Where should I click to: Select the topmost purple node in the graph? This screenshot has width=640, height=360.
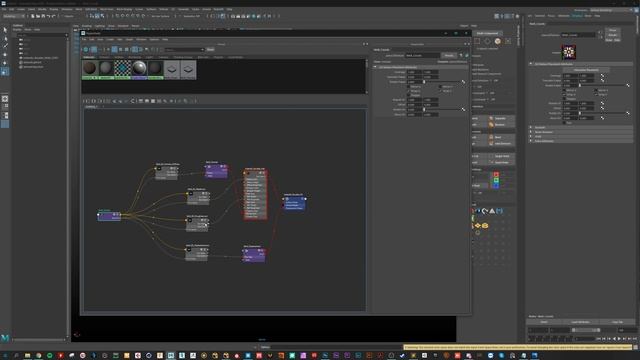click(x=216, y=170)
